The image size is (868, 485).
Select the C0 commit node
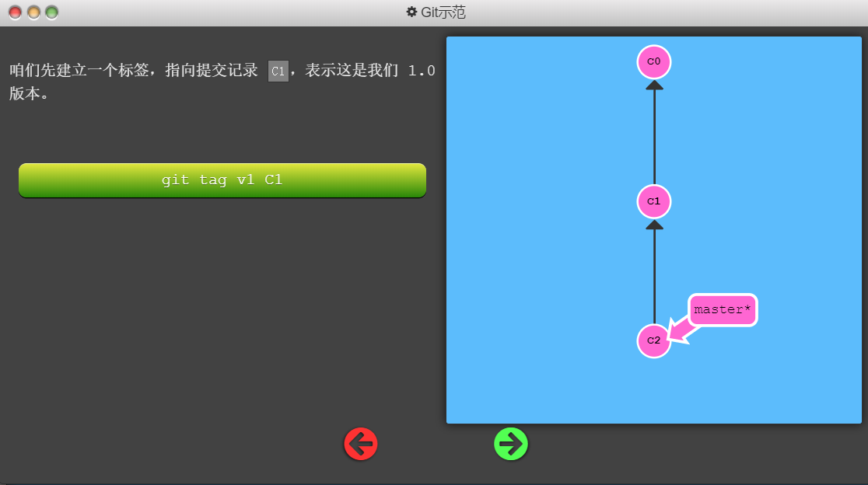tap(654, 61)
